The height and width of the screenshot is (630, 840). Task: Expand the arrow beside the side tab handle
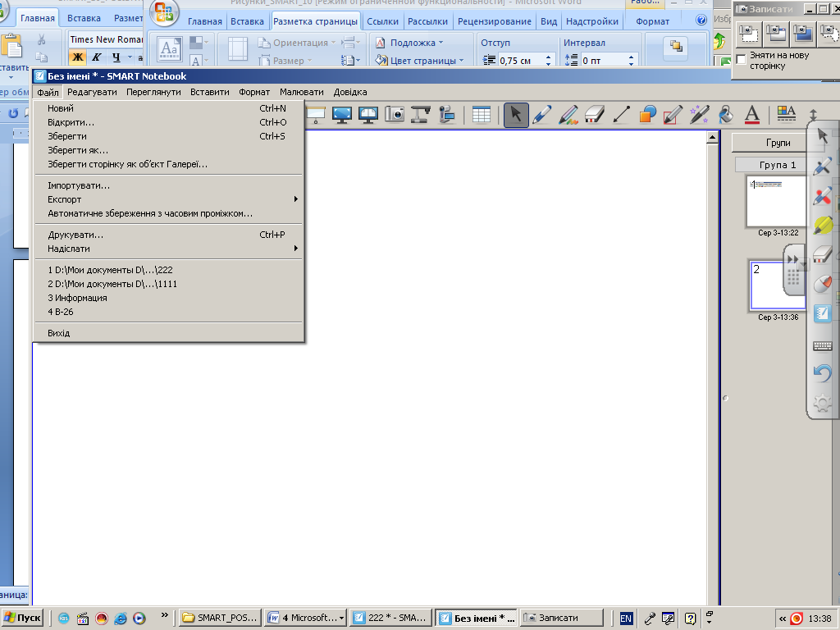[x=802, y=264]
